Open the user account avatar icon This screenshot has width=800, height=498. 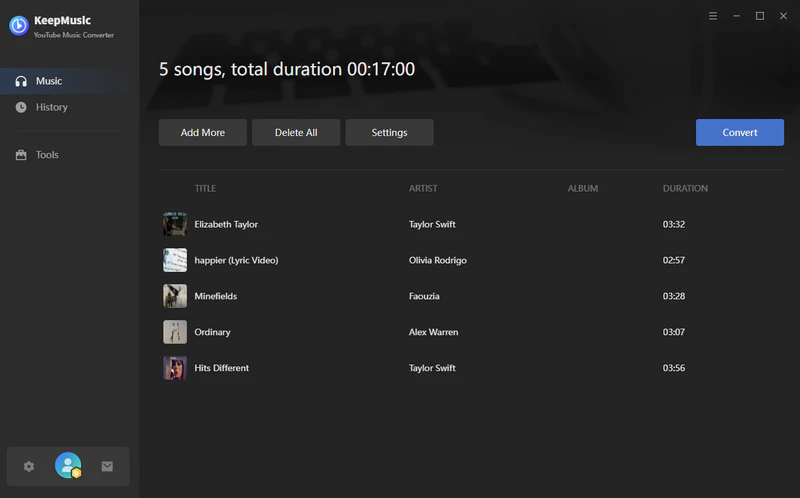click(x=68, y=466)
